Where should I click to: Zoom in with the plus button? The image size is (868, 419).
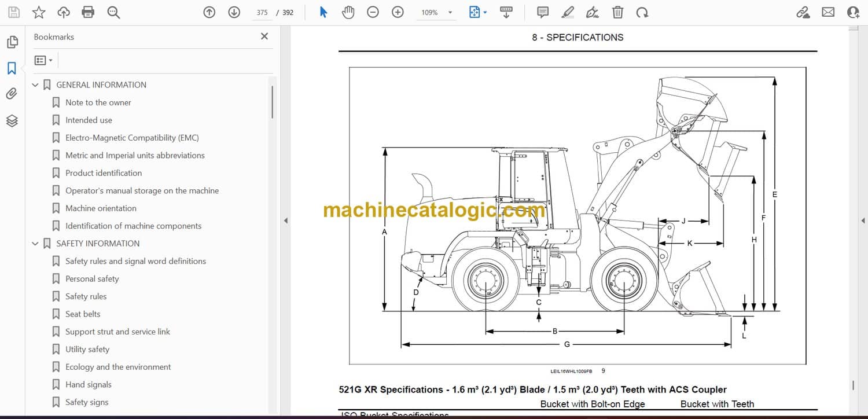pos(398,12)
